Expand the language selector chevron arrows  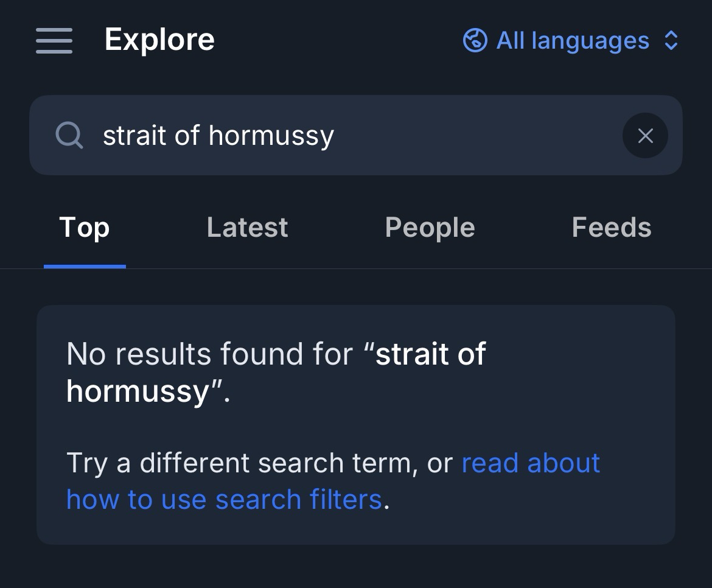click(x=671, y=41)
